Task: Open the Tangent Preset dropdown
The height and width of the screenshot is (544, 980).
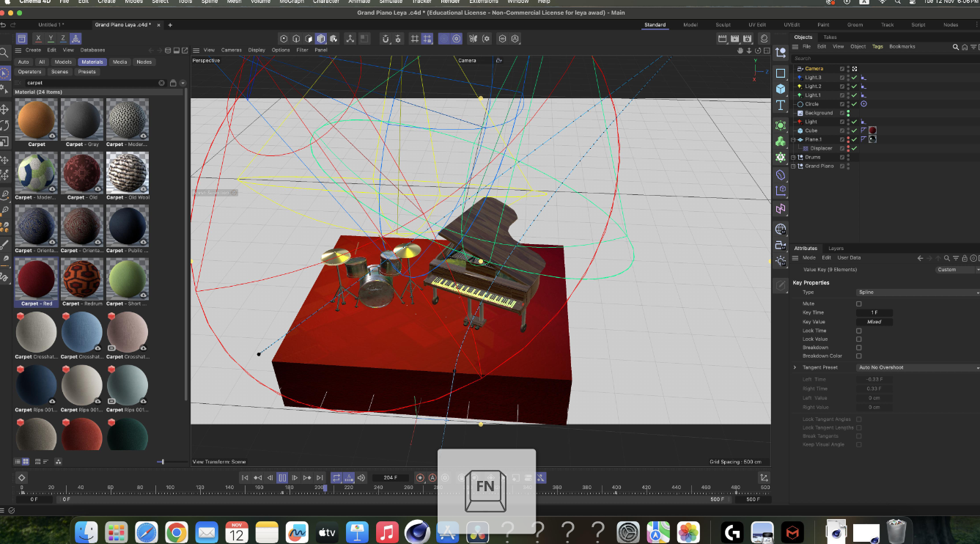Action: tap(918, 367)
